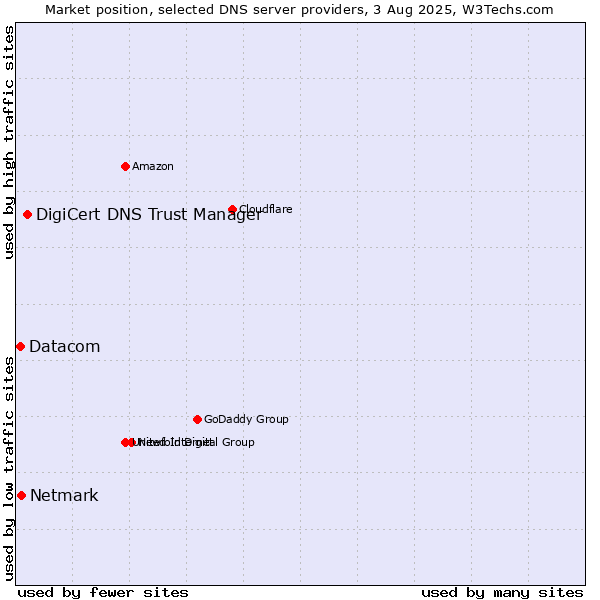
Task: Click the chart title mentioning W3Techs.com
Action: click(299, 10)
